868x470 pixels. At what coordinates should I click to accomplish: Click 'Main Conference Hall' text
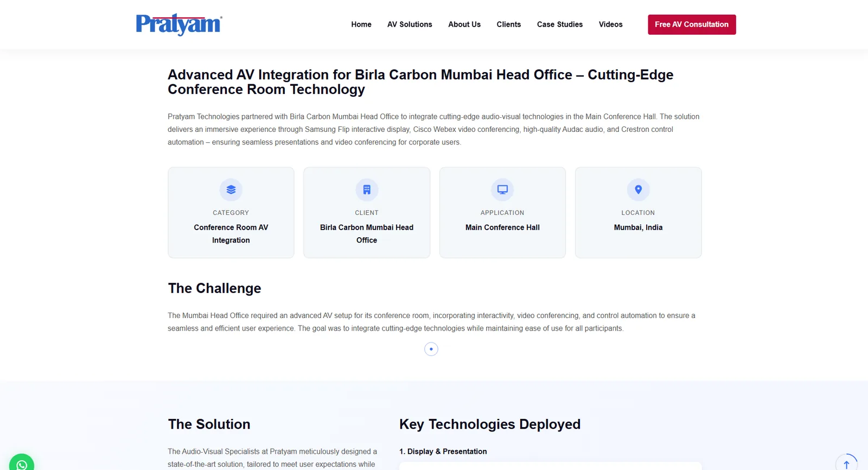502,227
